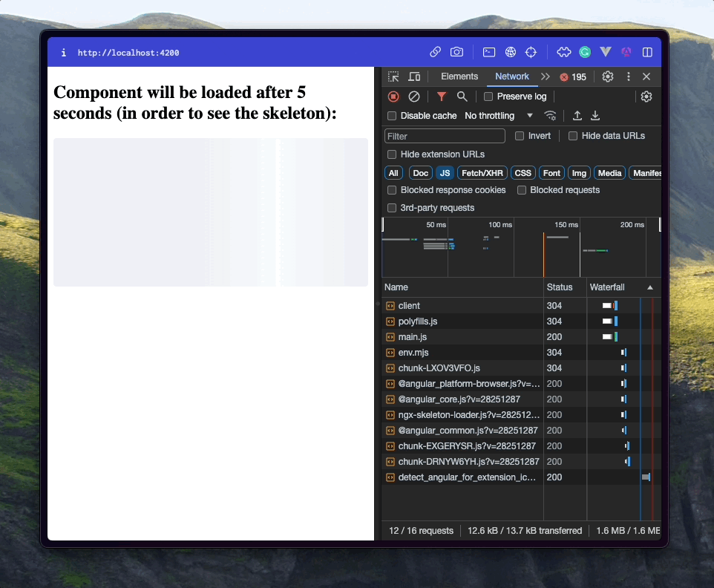Open the terminal console icon in toolbar
Image resolution: width=714 pixels, height=588 pixels.
[x=489, y=53]
